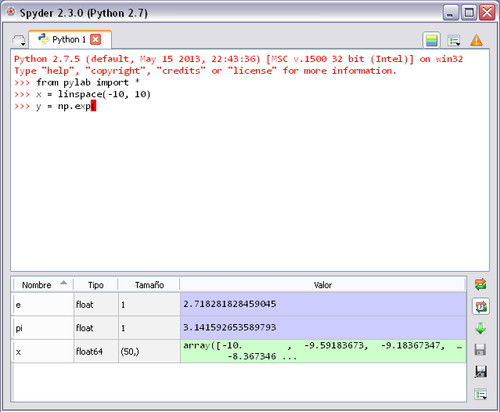Minimize the Spyder window
Image resolution: width=500 pixels, height=412 pixels.
451,13
